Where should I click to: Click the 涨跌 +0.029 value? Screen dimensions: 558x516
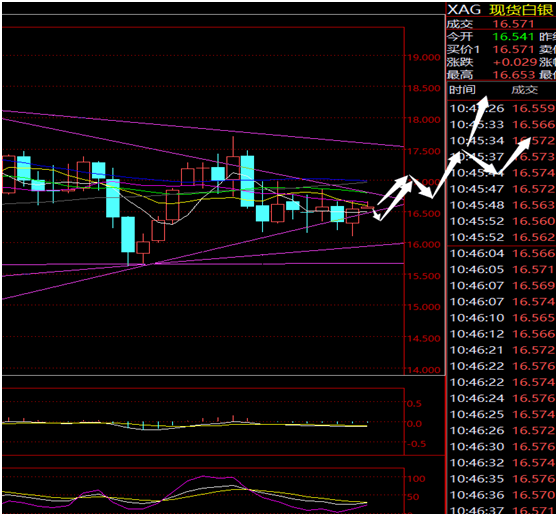tap(515, 62)
